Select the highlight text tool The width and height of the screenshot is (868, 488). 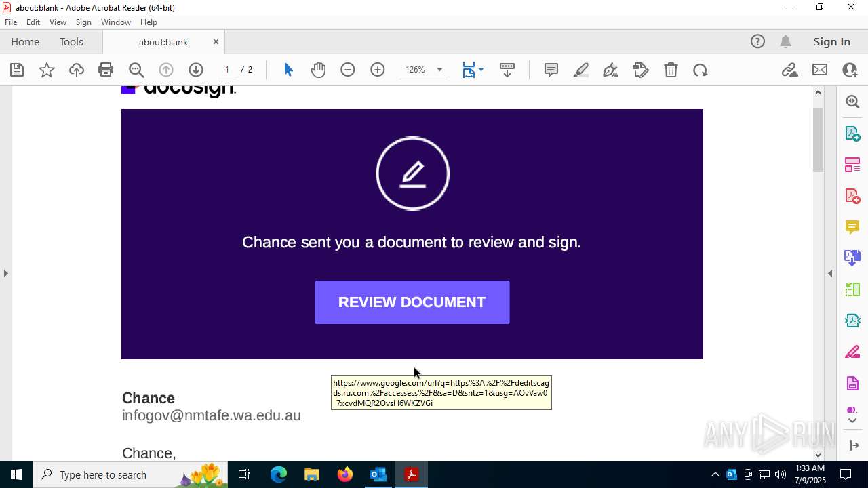pyautogui.click(x=581, y=70)
